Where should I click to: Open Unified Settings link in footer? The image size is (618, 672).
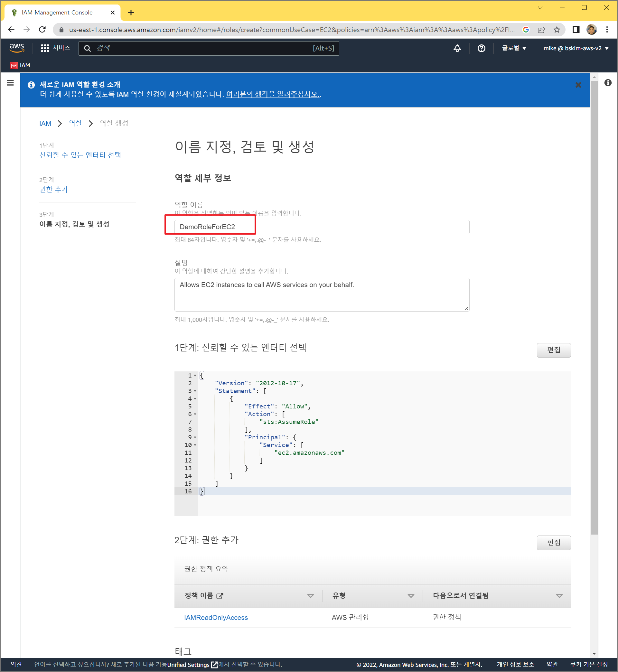192,665
